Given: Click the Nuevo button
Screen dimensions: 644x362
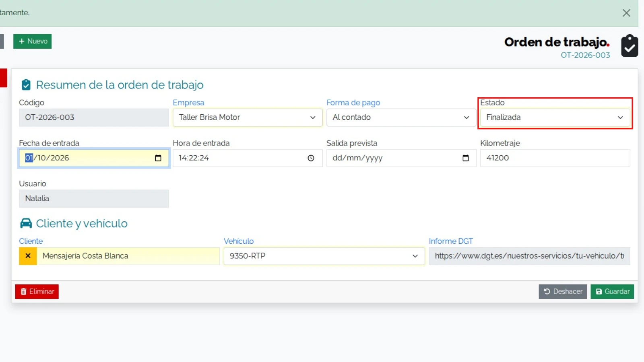Looking at the screenshot, I should click(33, 41).
